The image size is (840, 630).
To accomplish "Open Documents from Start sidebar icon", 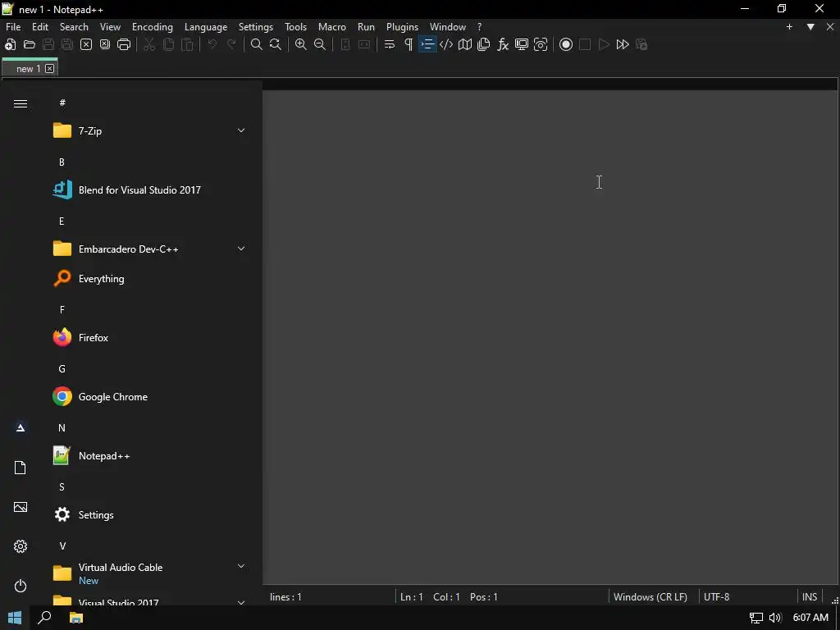I will [21, 468].
